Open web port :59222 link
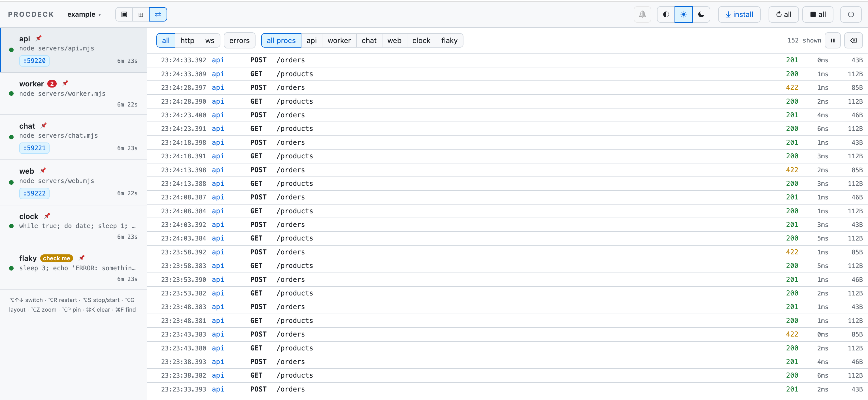Screen dimensions: 868x400 click(34, 193)
